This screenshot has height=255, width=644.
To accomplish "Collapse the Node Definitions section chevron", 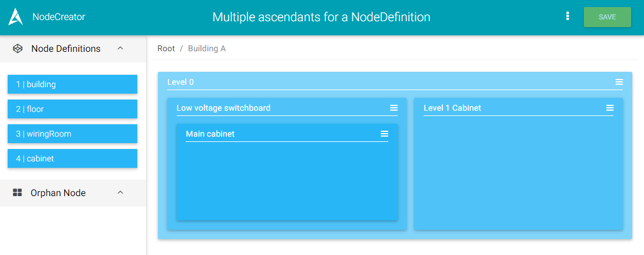I will 120,49.
